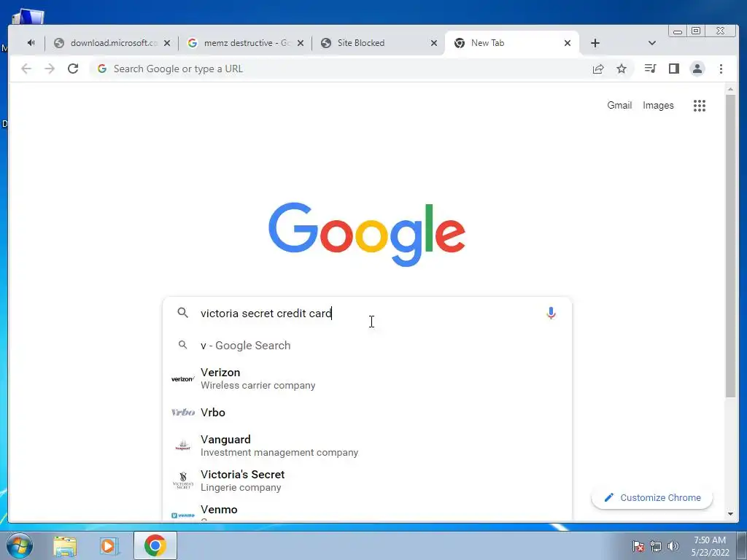Switch to the Site Blocked tab
This screenshot has width=747, height=560.
(x=379, y=43)
